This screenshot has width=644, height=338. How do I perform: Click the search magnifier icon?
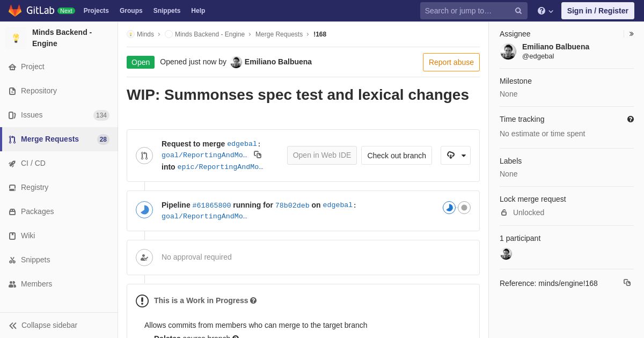518,11
